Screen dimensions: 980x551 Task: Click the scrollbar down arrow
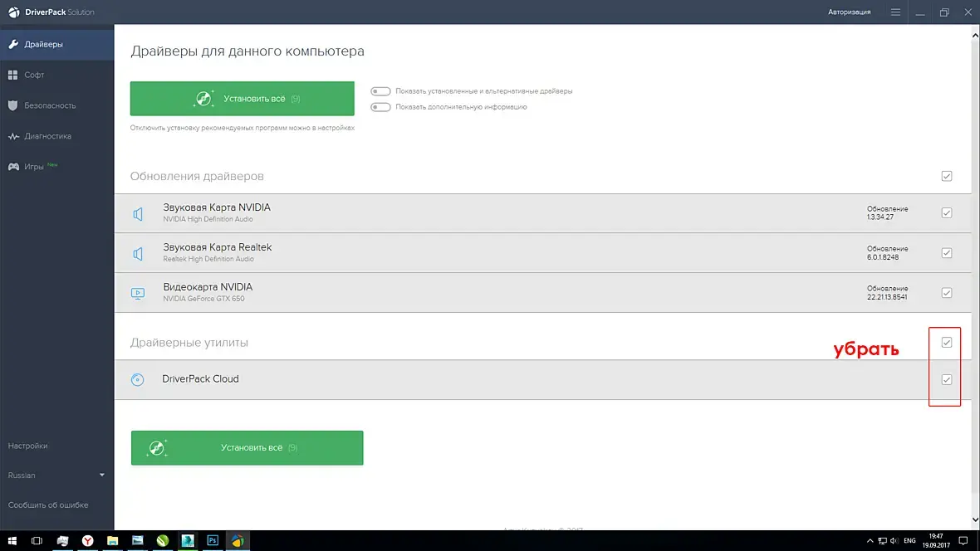[975, 519]
